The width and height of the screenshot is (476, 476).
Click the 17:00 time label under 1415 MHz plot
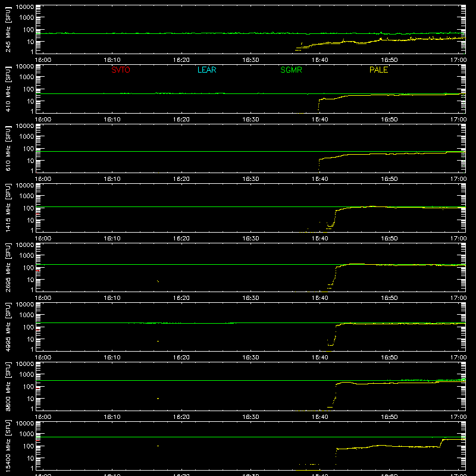(x=458, y=239)
